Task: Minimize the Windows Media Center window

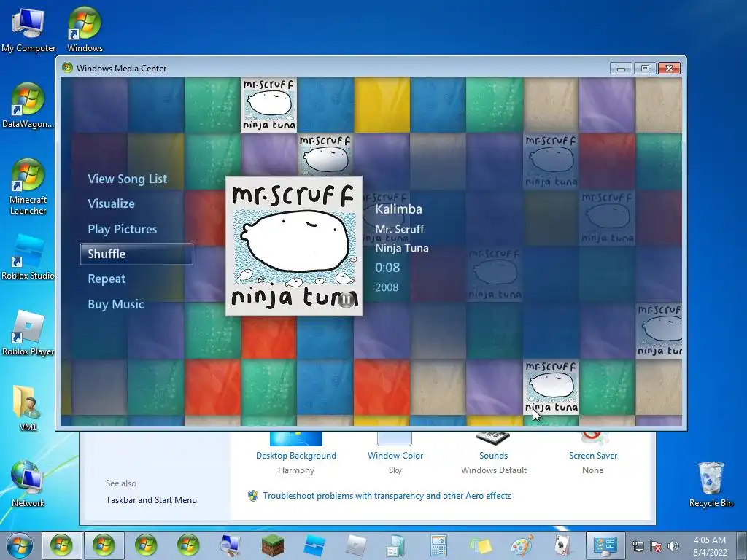Action: 621,69
